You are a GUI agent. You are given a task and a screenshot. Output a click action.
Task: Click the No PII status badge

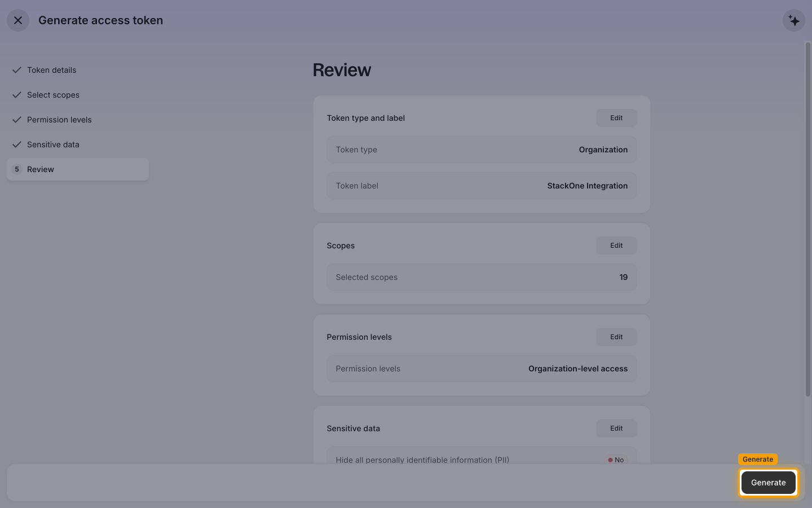[616, 460]
